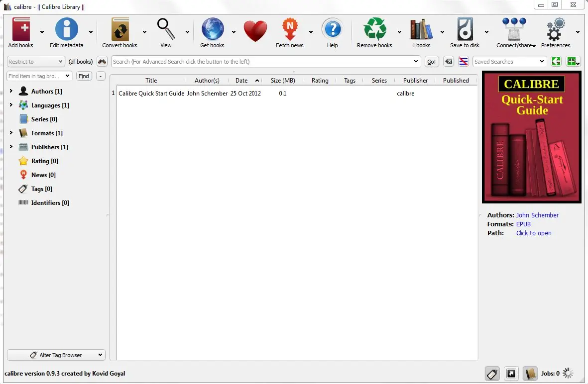The image size is (588, 384).
Task: Open the EPUB format link
Action: click(523, 224)
